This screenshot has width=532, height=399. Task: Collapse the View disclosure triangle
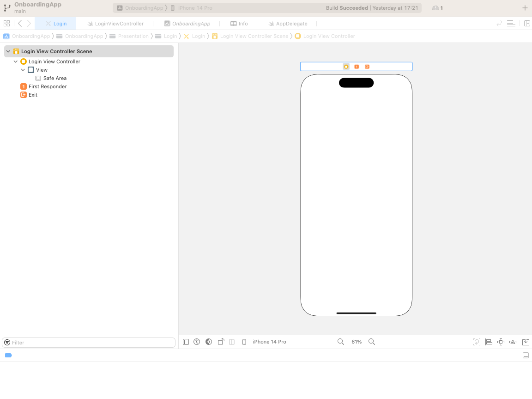pos(23,70)
